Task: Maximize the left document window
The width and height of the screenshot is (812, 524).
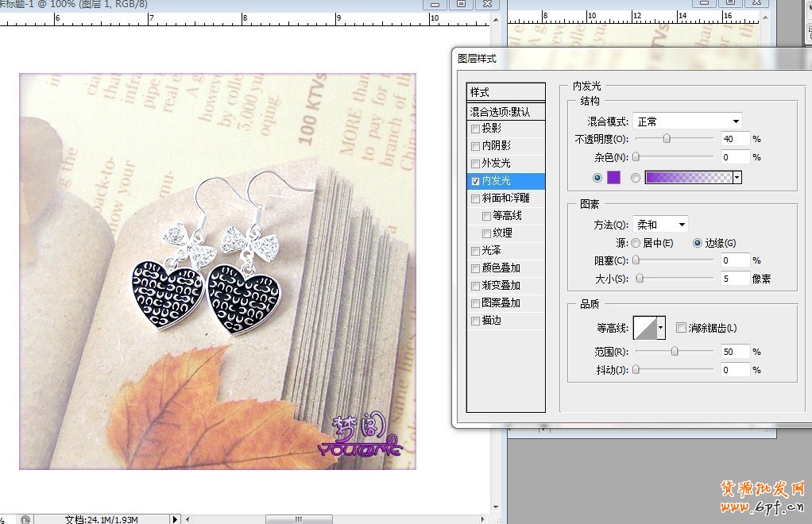Action: pyautogui.click(x=461, y=4)
